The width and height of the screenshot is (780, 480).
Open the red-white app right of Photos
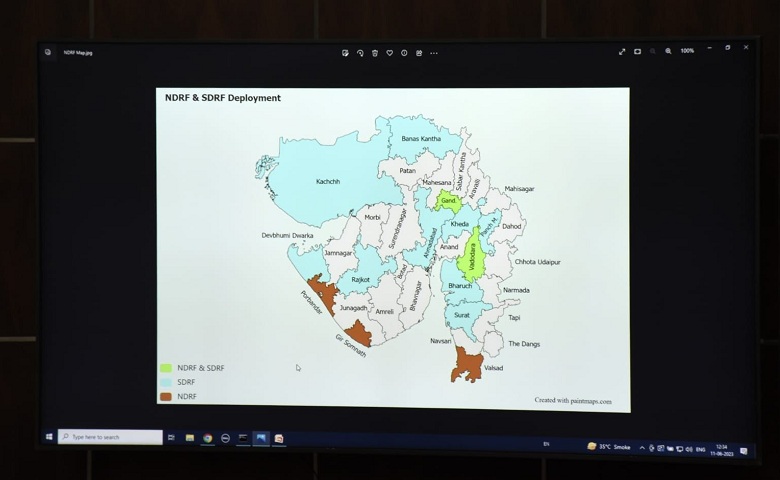click(x=279, y=439)
